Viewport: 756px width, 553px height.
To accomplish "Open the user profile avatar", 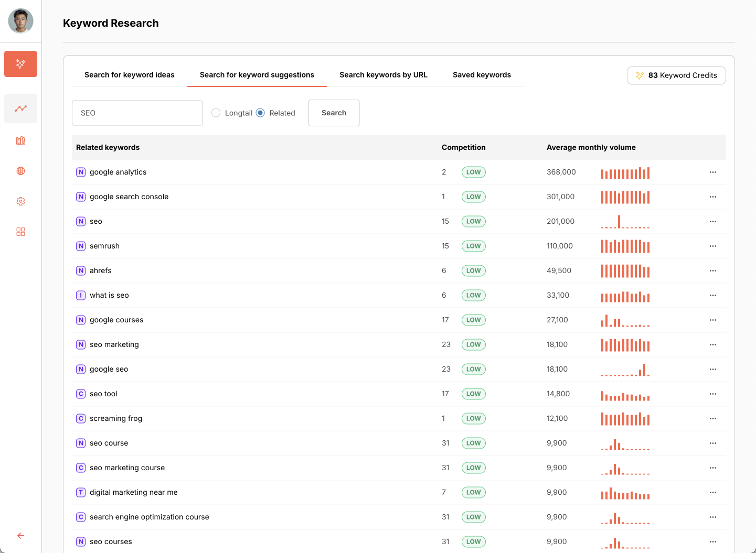I will [20, 21].
